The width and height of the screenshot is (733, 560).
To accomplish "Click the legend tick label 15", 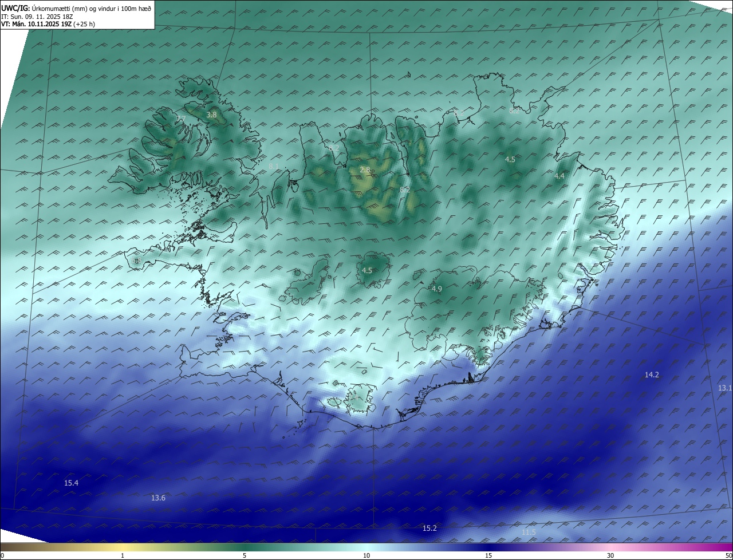I will (488, 555).
